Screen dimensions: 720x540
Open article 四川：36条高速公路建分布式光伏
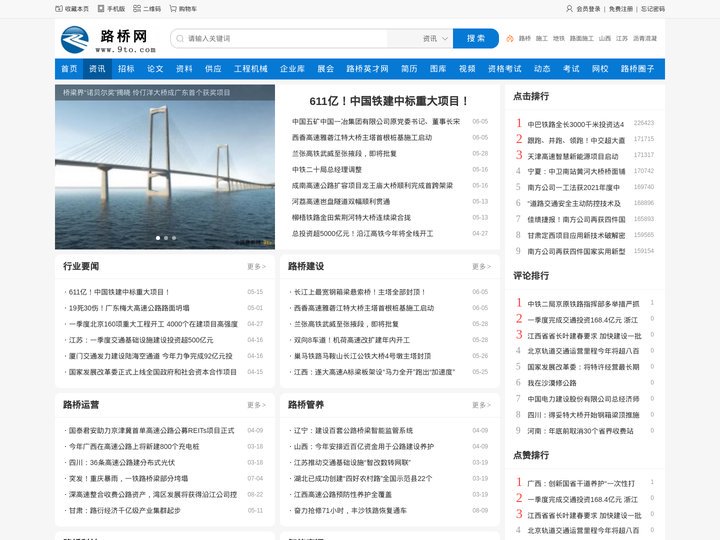[122, 462]
